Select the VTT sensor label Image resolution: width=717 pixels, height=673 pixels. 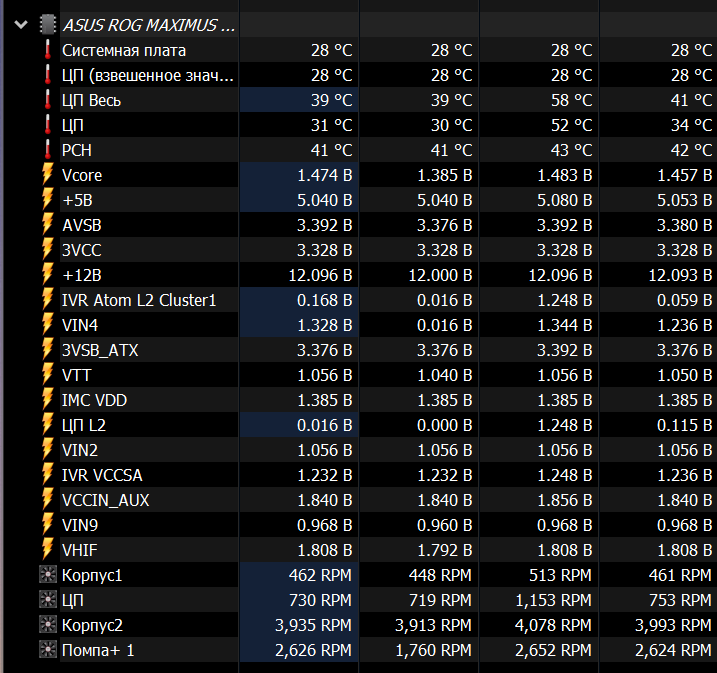click(76, 375)
